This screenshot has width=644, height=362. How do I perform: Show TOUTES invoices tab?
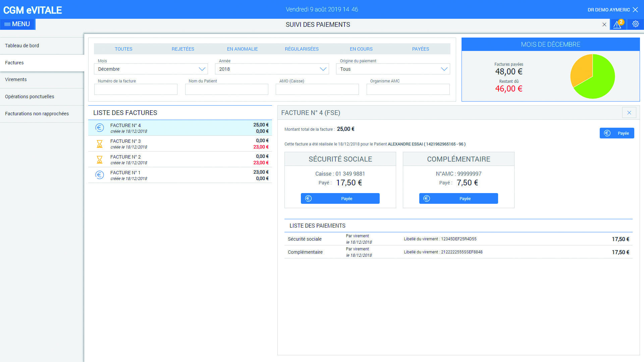click(x=123, y=49)
